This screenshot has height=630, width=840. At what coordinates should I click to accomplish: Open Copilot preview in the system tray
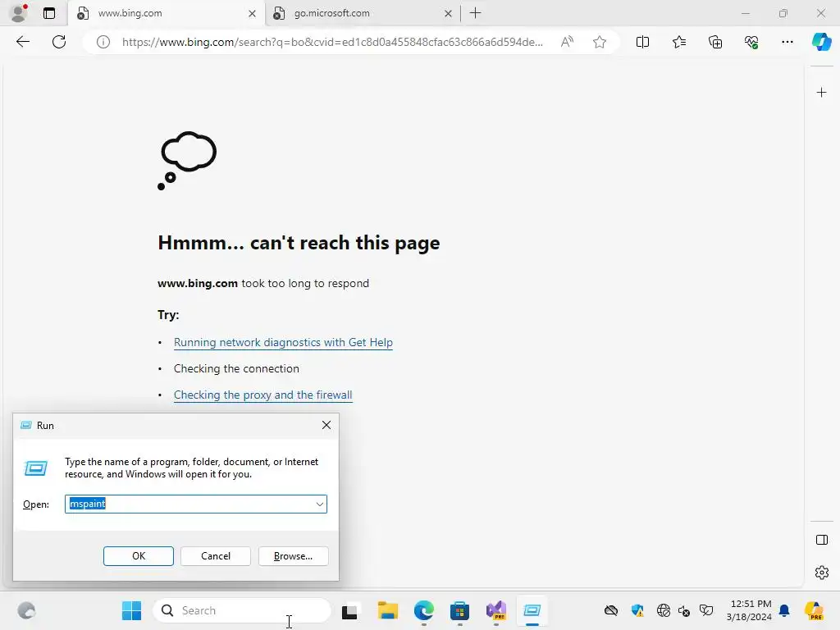[814, 610]
